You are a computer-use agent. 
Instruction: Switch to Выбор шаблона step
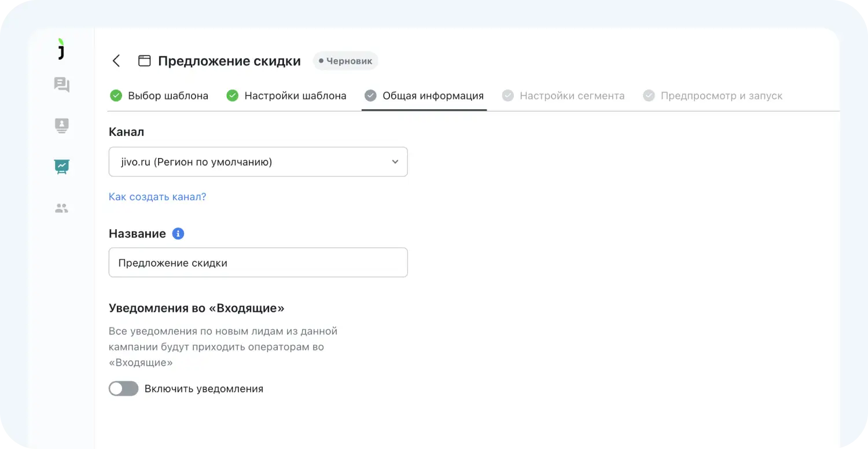(168, 96)
